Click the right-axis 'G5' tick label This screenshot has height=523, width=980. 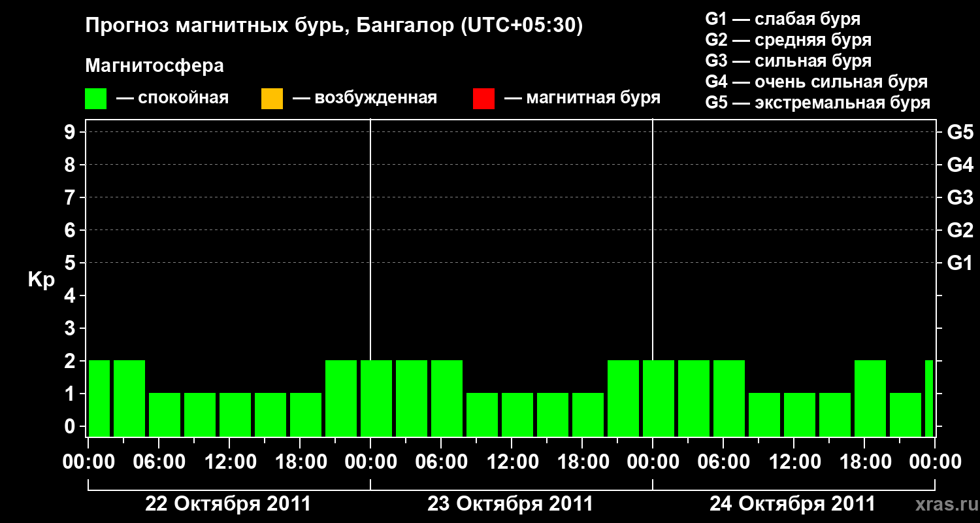[960, 132]
